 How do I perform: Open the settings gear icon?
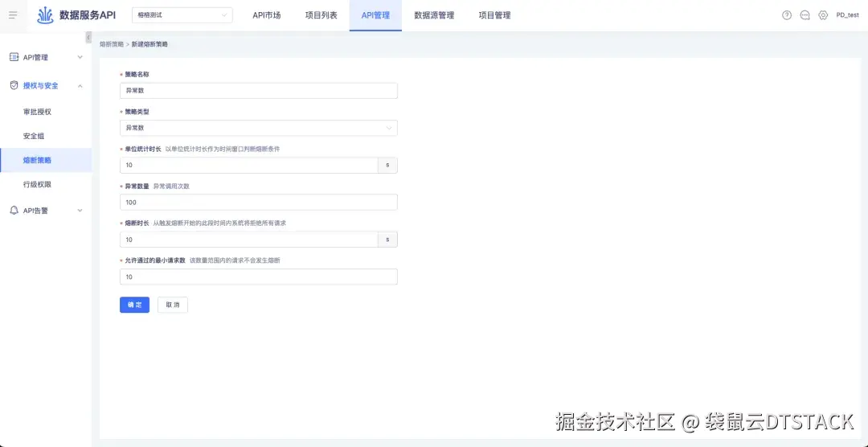pyautogui.click(x=823, y=15)
